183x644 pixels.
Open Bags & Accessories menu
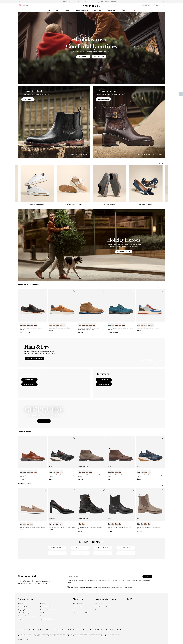[82, 10]
